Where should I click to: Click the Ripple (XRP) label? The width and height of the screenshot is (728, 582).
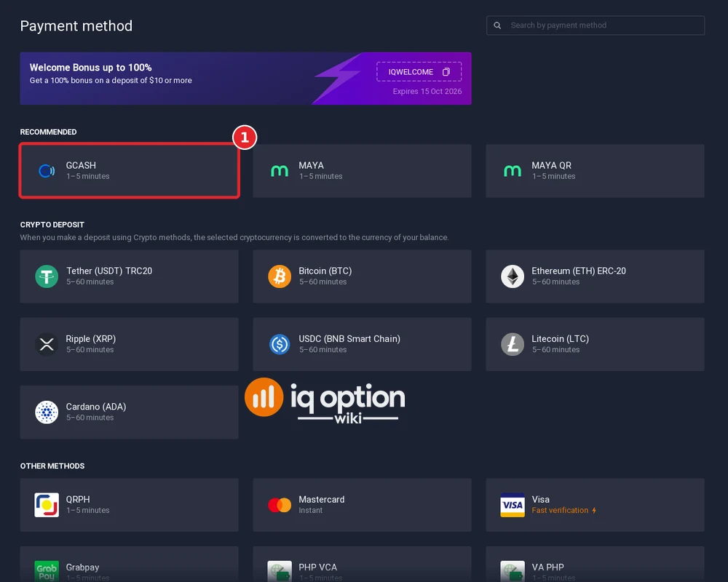(90, 339)
